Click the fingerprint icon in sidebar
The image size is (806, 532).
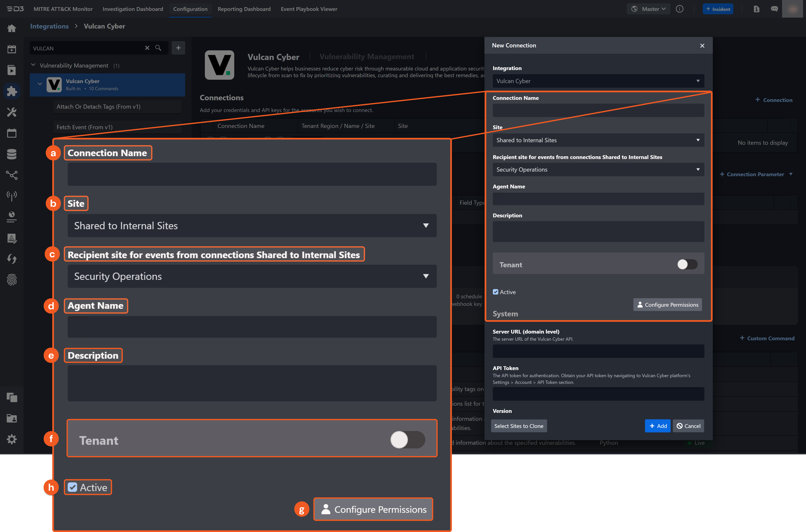pos(12,280)
